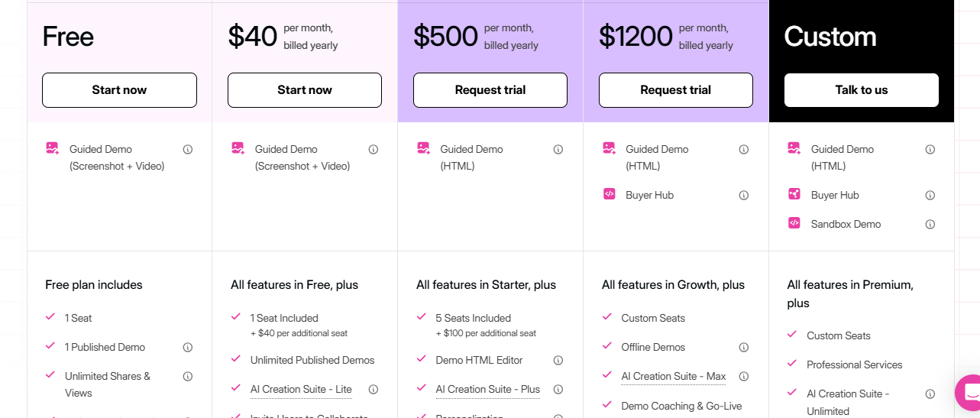Click AI Creation Suite - Max underlined text
Screen dimensions: 980x418
coord(674,377)
